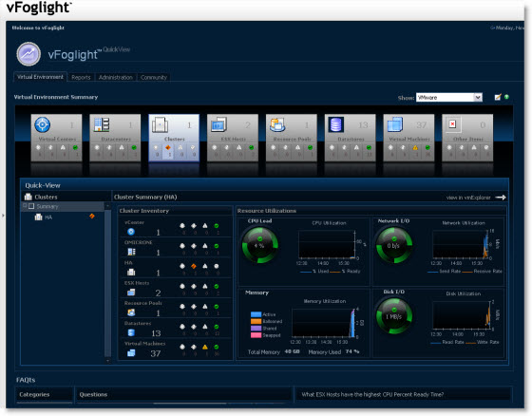Click the orange Ballooned memory legend swatch
Image resolution: width=532 pixels, height=416 pixels.
[256, 321]
